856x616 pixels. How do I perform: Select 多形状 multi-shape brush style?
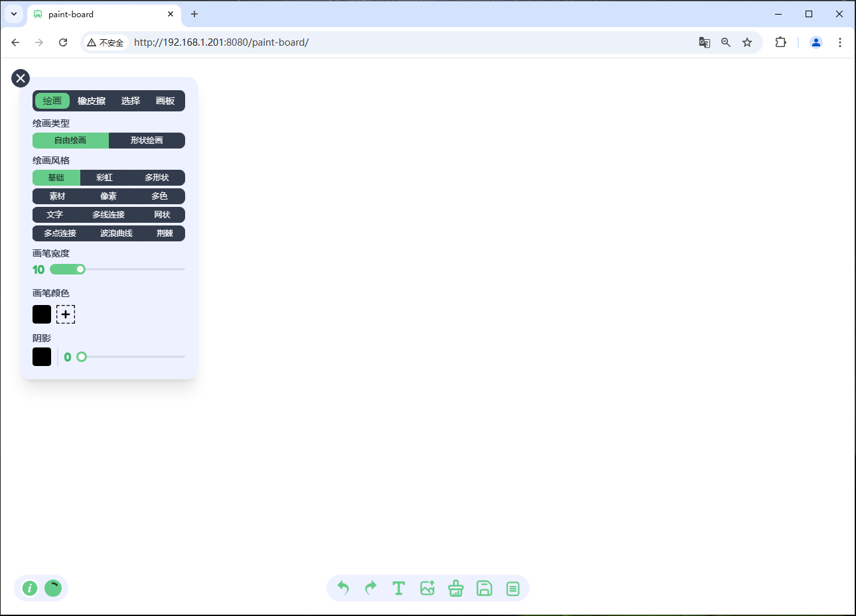pos(157,178)
